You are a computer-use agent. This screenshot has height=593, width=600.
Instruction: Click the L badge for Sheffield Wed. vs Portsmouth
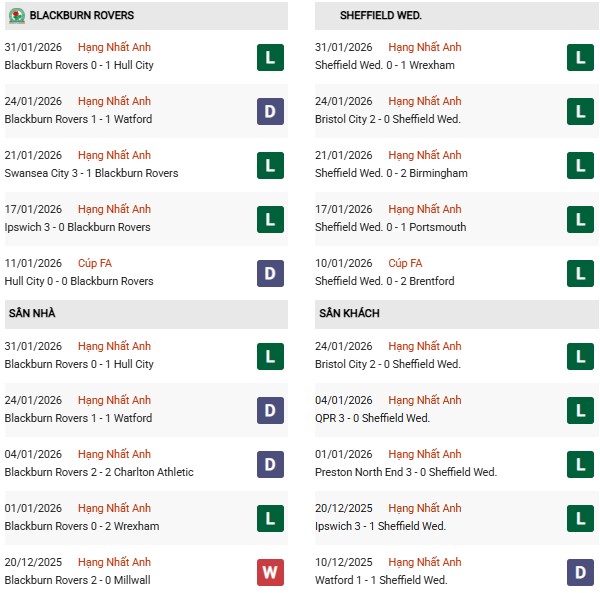[580, 219]
